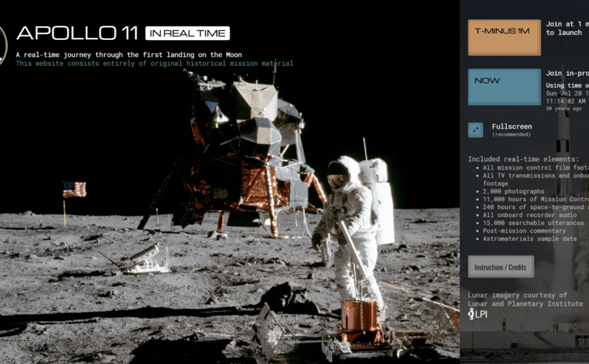This screenshot has width=589, height=364.
Task: Click the IN REAL TIME badge
Action: click(188, 34)
